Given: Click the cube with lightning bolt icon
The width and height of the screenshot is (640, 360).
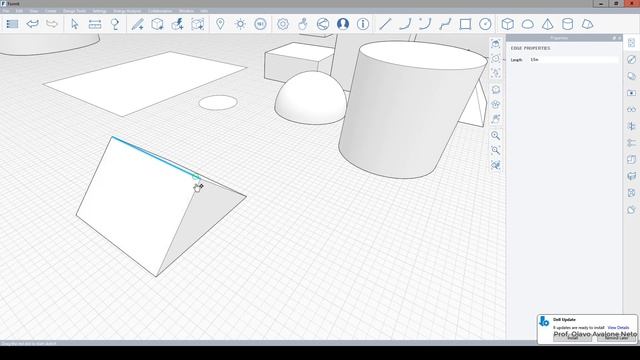Looking at the screenshot, I should click(x=178, y=24).
